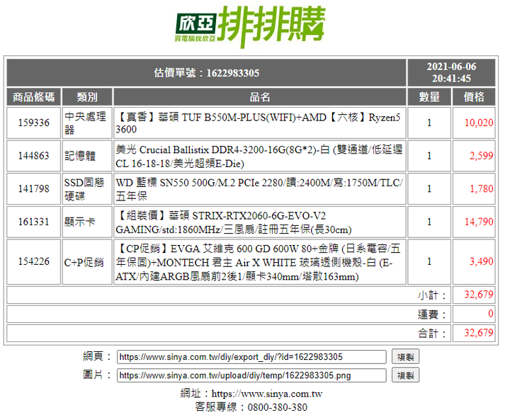The height and width of the screenshot is (420, 510).
Task: Click the 類別 column header
Action: pos(87,97)
